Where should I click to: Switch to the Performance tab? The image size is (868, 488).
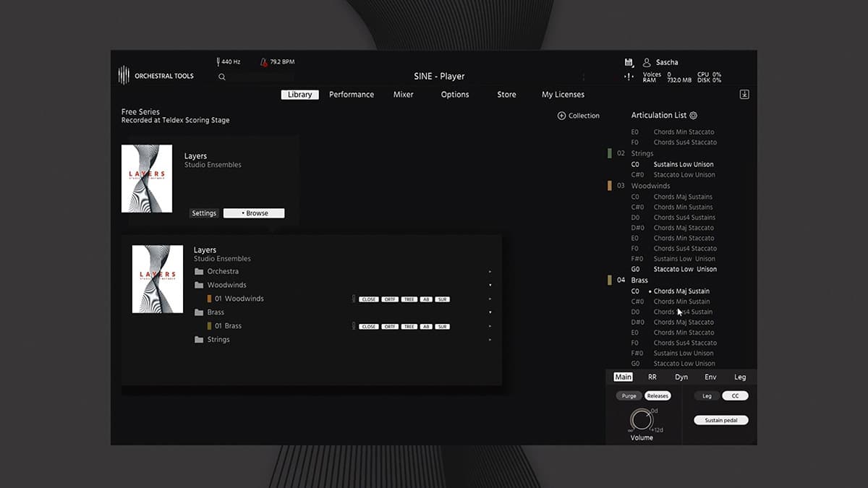[352, 95]
